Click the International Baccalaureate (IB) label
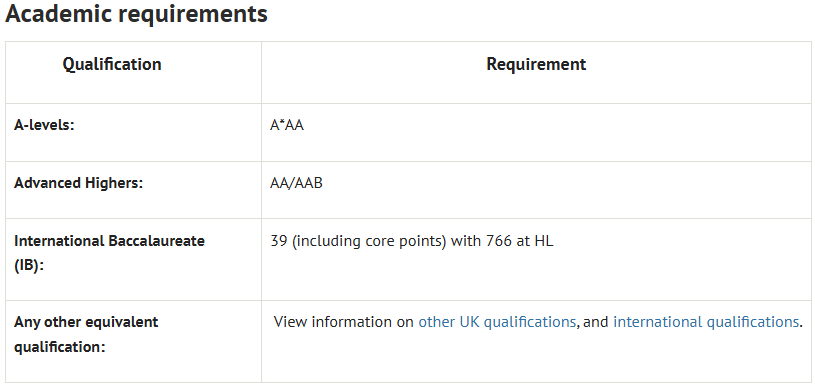 [109, 253]
